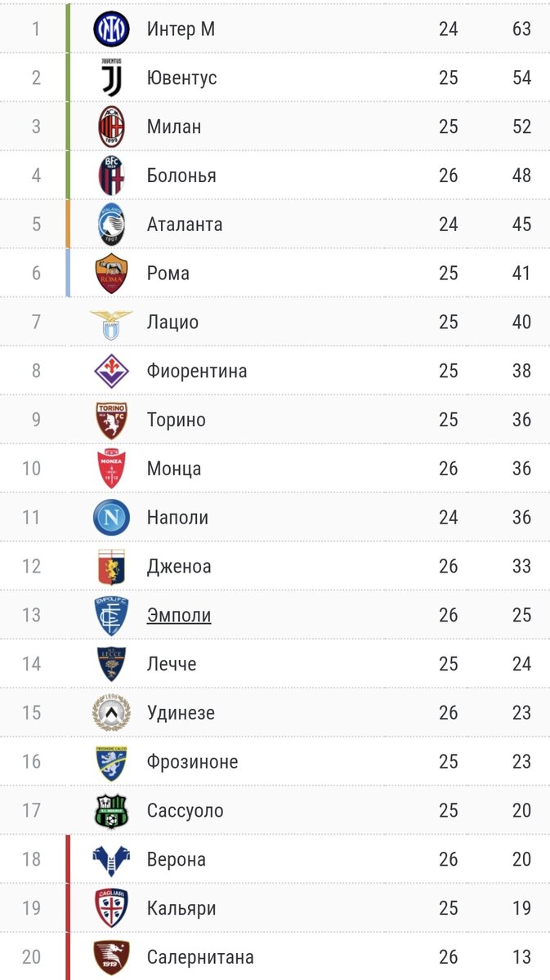Click the Lazio eagle logo

click(x=111, y=323)
